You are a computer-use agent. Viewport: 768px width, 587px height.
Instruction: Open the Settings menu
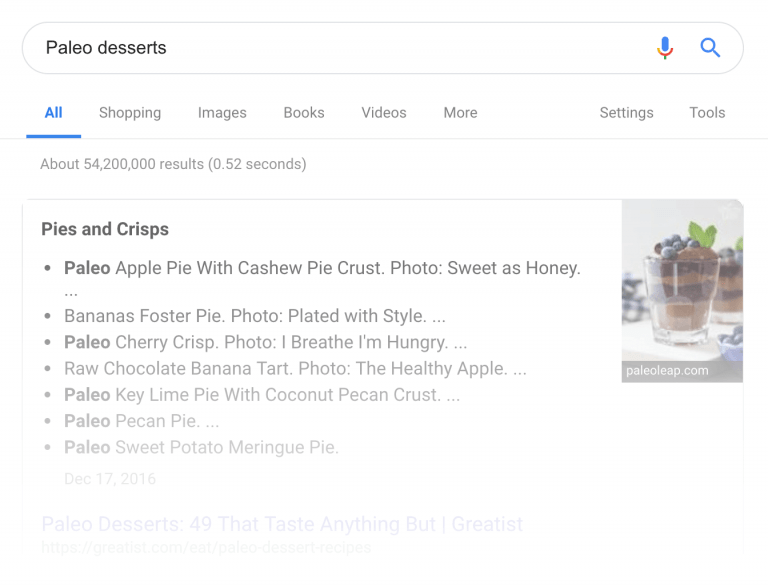626,113
